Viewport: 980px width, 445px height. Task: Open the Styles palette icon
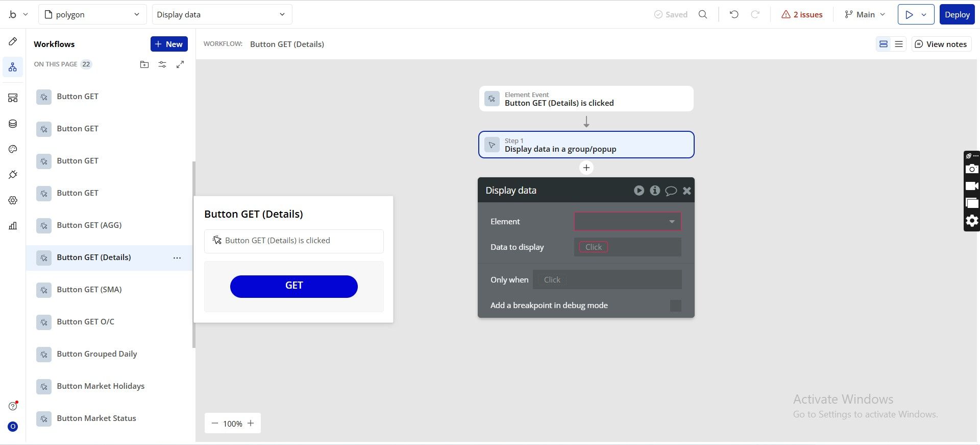coord(13,149)
